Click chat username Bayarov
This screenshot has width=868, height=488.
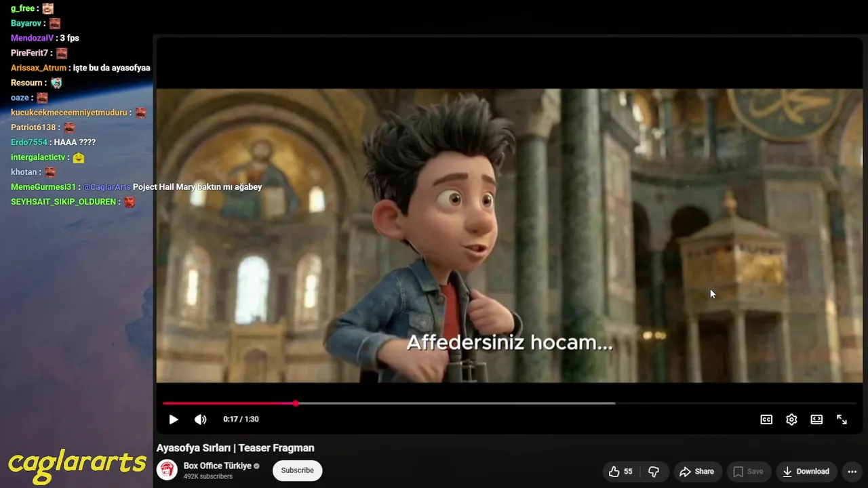[x=26, y=24]
